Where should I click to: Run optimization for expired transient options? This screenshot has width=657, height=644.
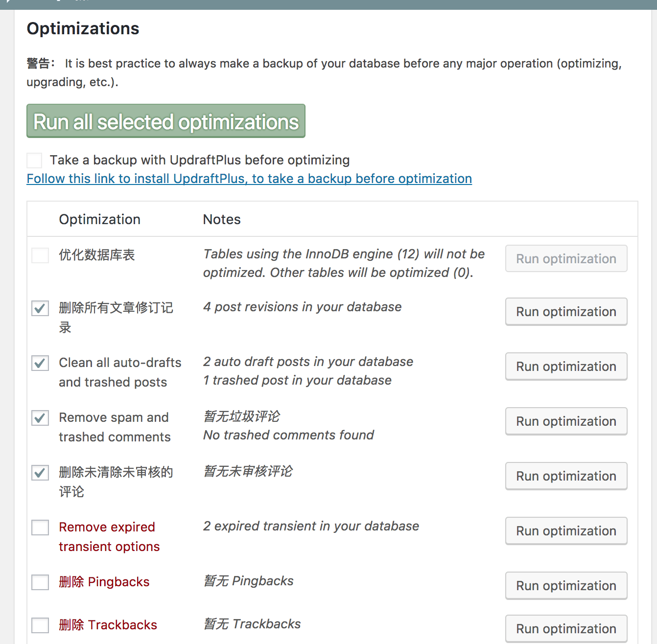point(566,531)
